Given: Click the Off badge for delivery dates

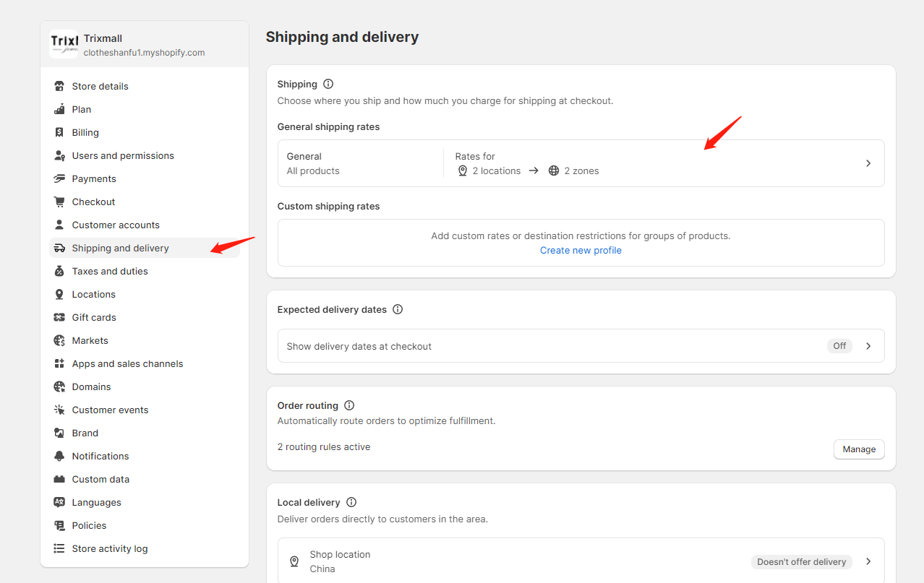Looking at the screenshot, I should [839, 346].
